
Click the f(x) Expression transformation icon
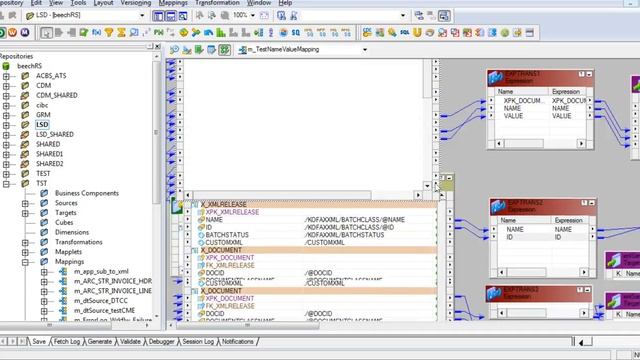[96, 33]
